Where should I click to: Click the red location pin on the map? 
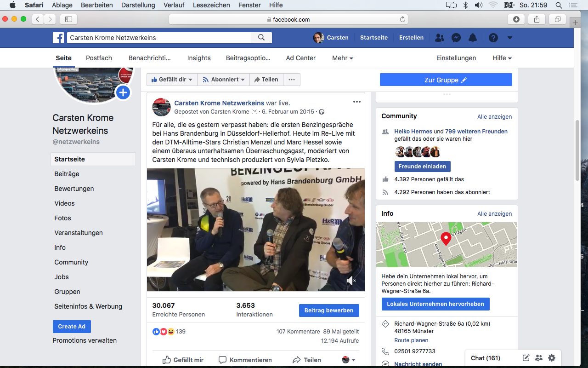click(446, 239)
